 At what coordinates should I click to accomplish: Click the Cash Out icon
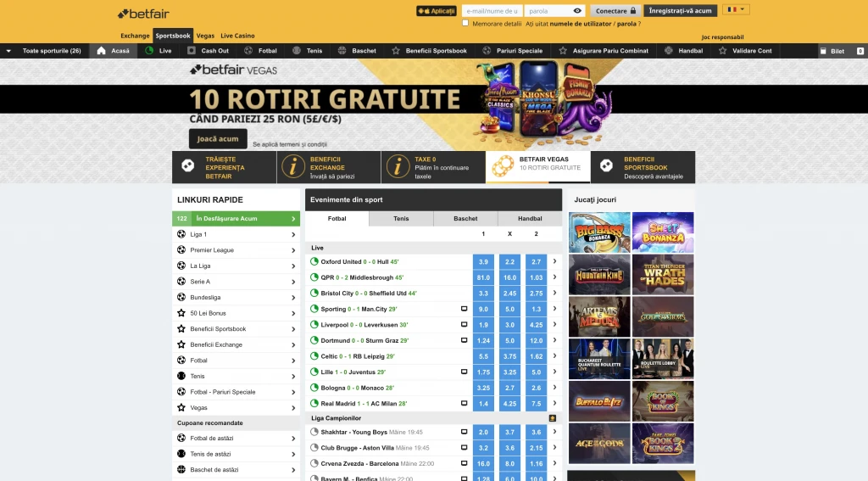(x=192, y=51)
